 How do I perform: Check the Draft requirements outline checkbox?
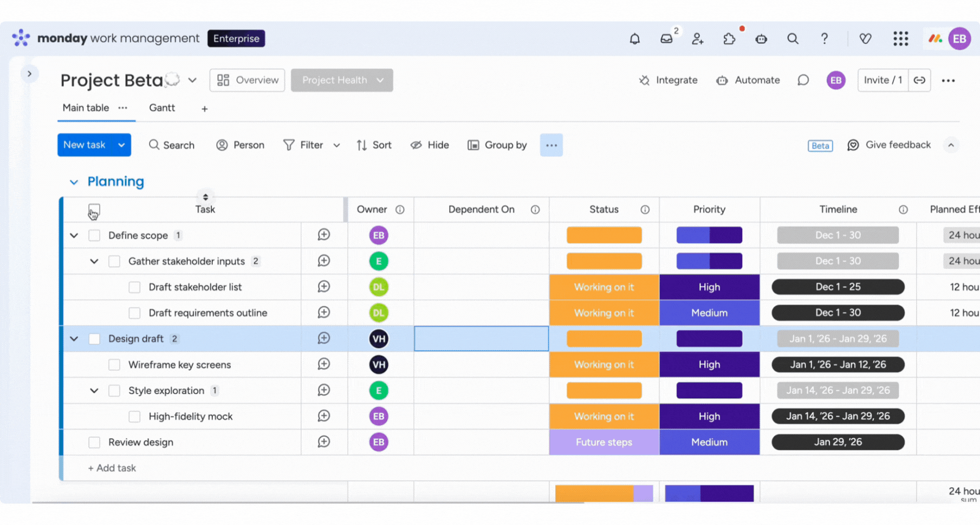pyautogui.click(x=134, y=313)
